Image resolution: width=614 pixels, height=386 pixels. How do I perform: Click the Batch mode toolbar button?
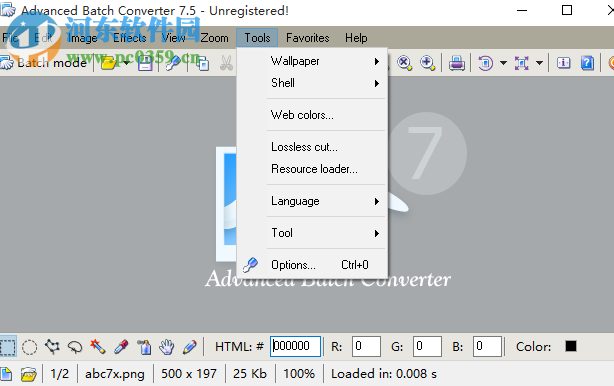(44, 63)
